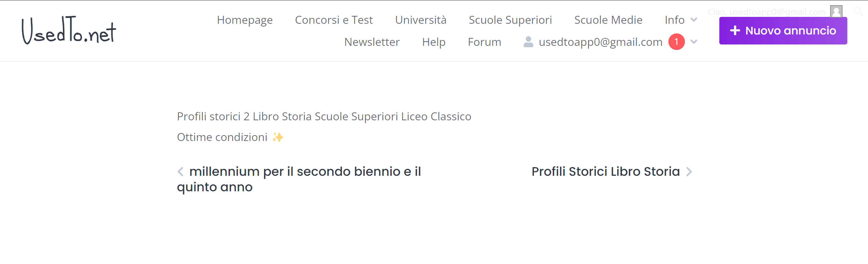The width and height of the screenshot is (868, 264).
Task: Open the UsedTo.net logo homepage
Action: [69, 30]
